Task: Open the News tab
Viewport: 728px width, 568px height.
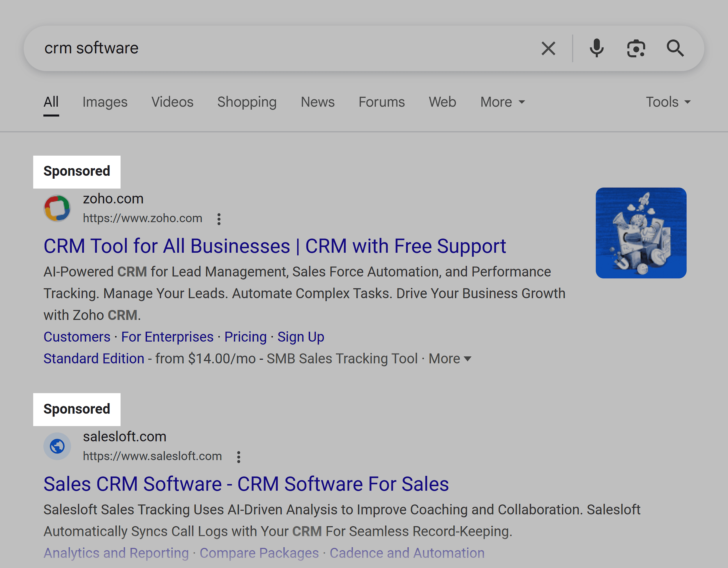Action: (317, 102)
